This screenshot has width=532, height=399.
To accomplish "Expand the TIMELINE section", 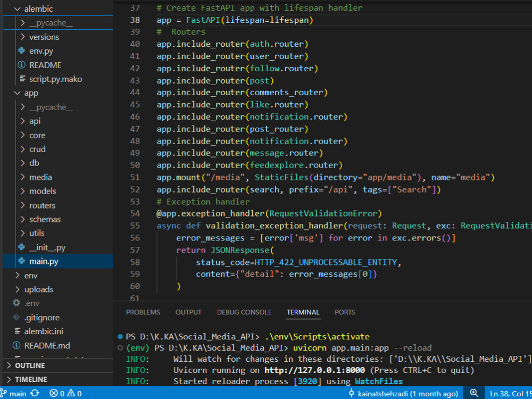I will point(9,379).
